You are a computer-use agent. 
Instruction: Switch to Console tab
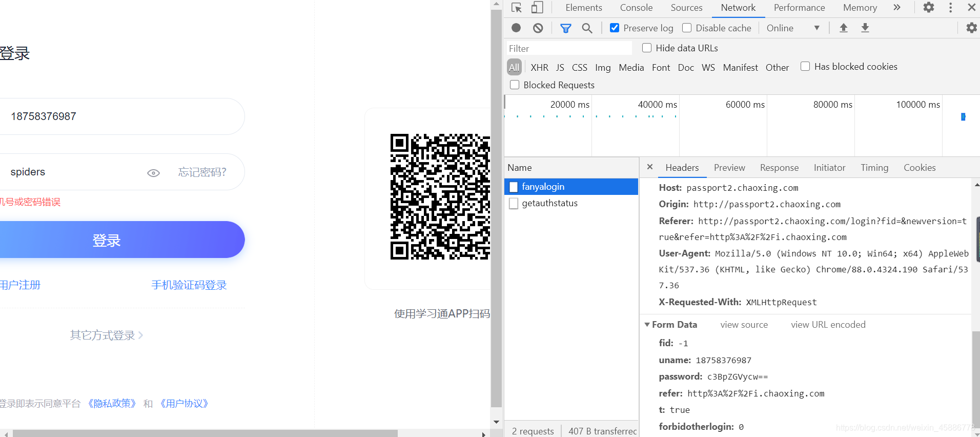(636, 8)
